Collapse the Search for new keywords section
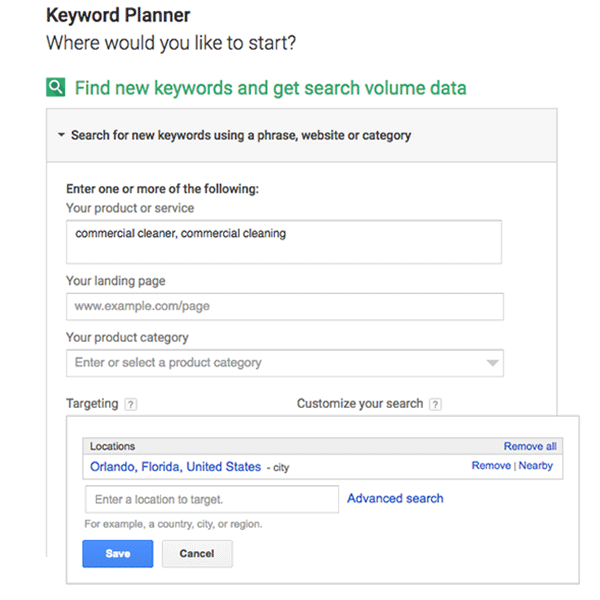Screen dimensions: 600x600 61,135
